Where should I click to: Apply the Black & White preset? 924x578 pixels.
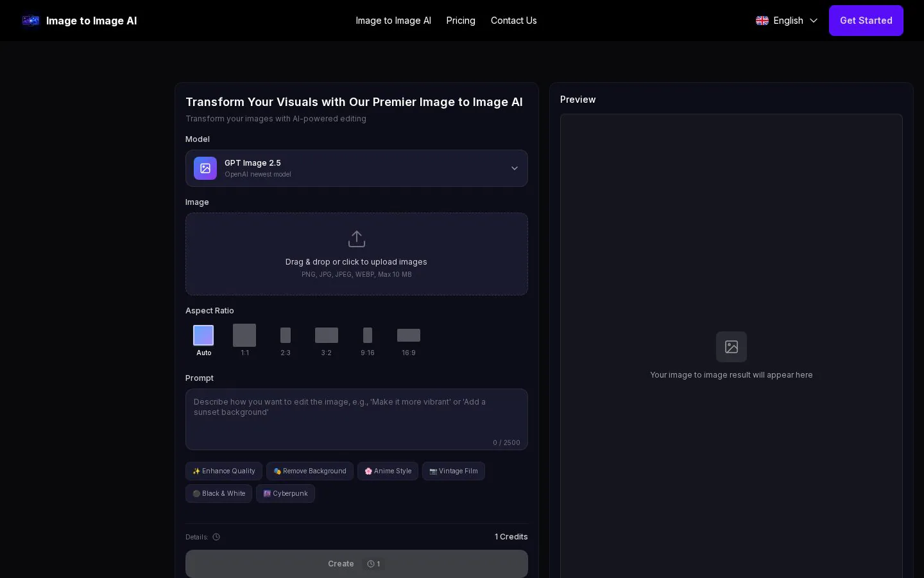(x=219, y=493)
